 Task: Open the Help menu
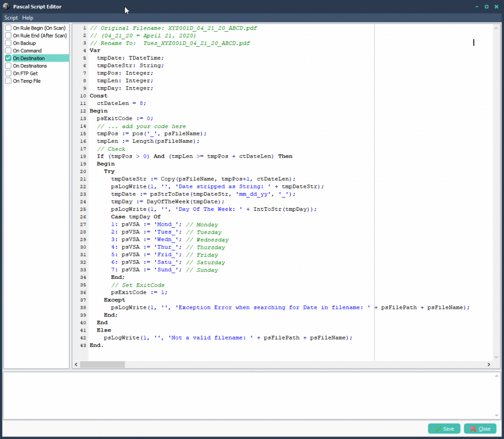(x=28, y=18)
